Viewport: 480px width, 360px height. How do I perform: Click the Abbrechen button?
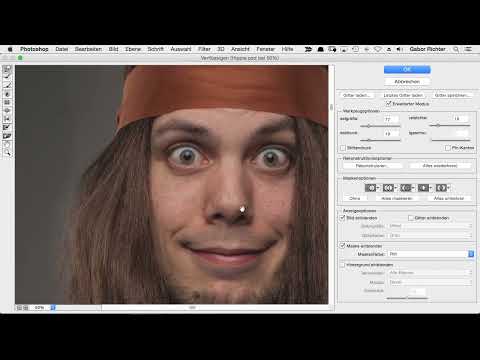(407, 81)
